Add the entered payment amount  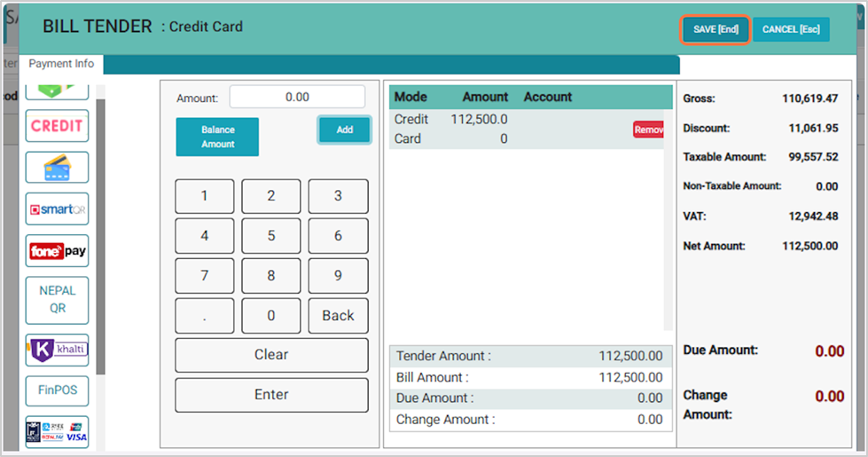(x=345, y=130)
